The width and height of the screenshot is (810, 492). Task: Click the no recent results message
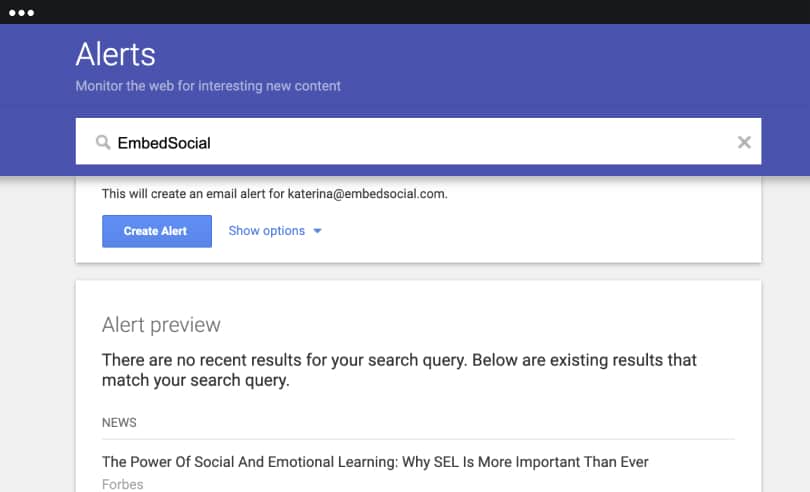(399, 370)
